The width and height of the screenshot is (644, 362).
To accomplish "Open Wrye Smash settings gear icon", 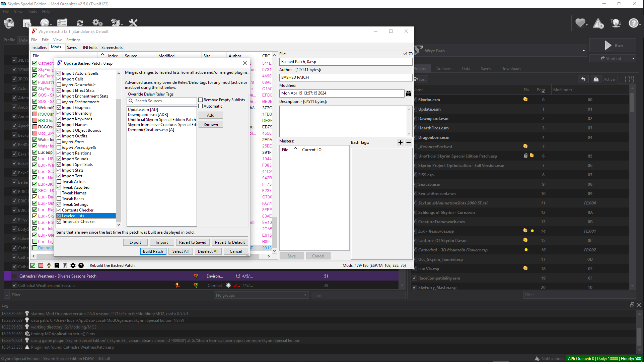I will tap(73, 265).
